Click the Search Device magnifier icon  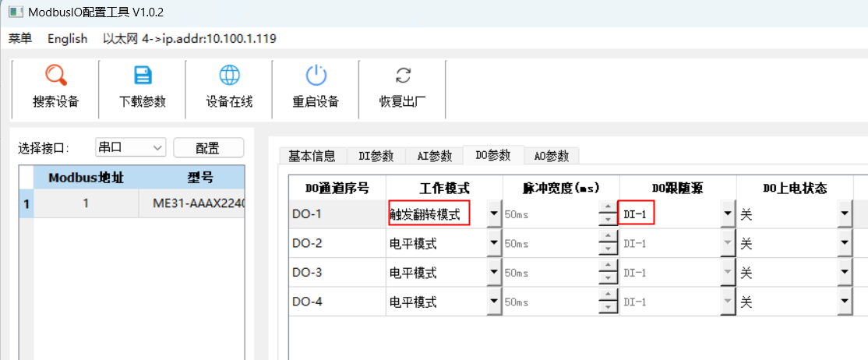tap(55, 76)
